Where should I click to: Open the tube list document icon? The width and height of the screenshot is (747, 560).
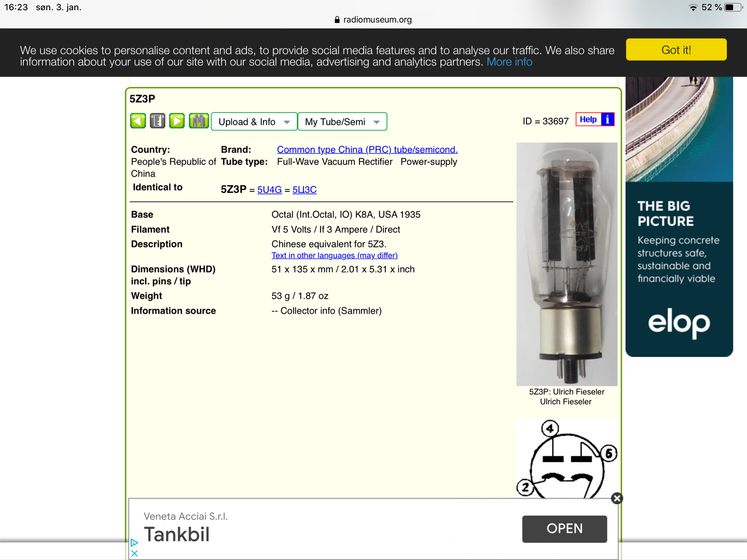pyautogui.click(x=157, y=121)
